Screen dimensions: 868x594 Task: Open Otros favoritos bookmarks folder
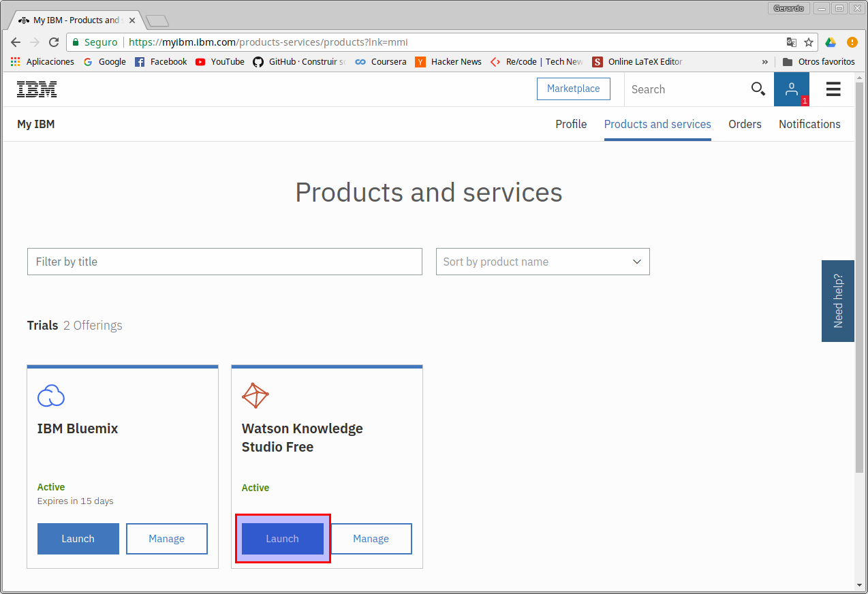(x=818, y=61)
